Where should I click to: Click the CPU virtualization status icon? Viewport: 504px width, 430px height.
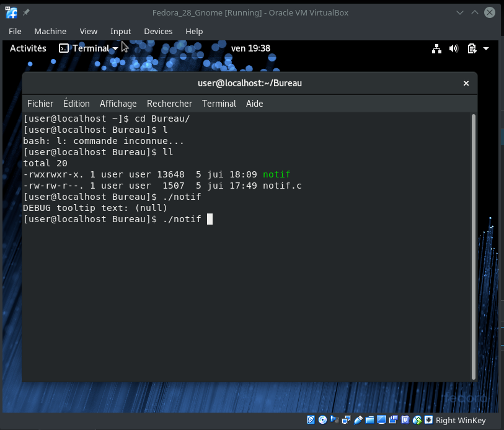coord(405,419)
